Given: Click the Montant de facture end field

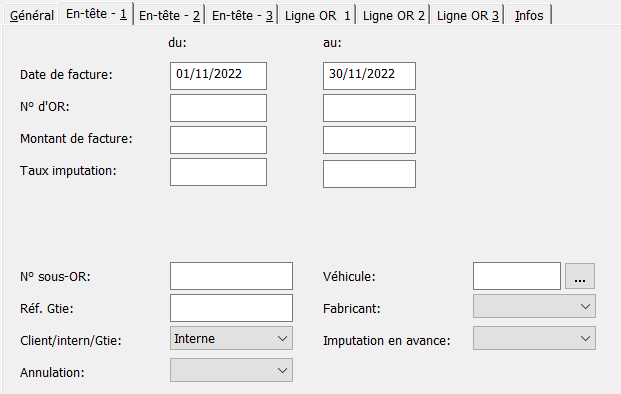Looking at the screenshot, I should coord(369,140).
